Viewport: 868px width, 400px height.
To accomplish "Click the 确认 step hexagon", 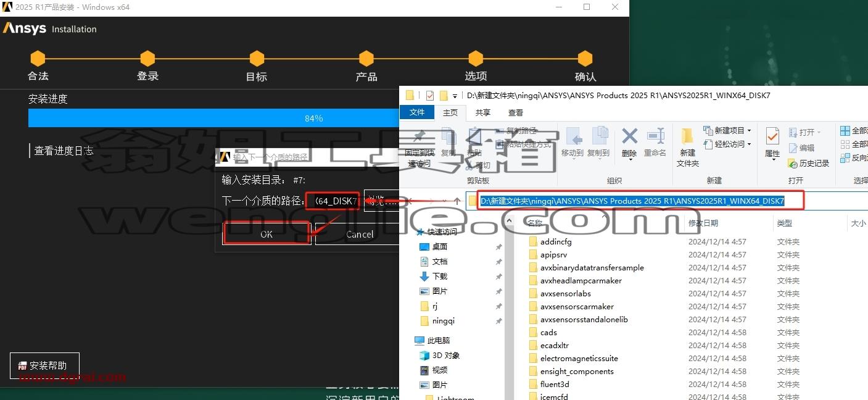I will tap(585, 59).
